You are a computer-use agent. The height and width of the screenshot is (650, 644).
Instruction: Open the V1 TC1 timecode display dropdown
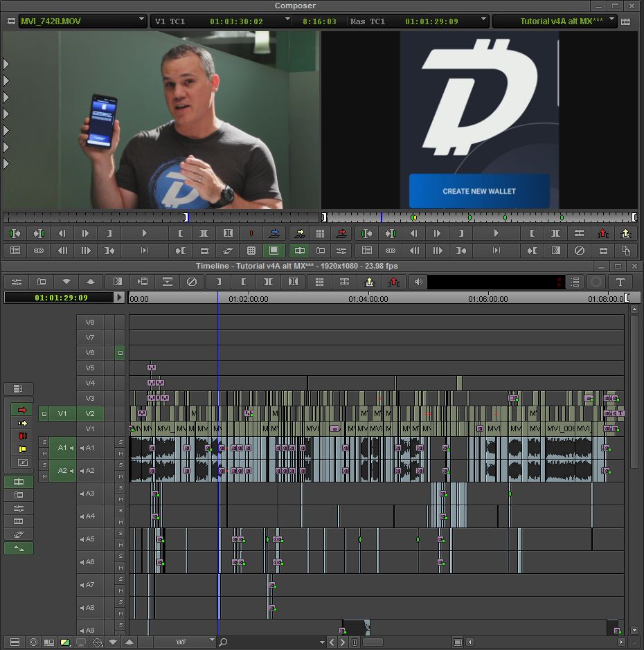pyautogui.click(x=287, y=19)
